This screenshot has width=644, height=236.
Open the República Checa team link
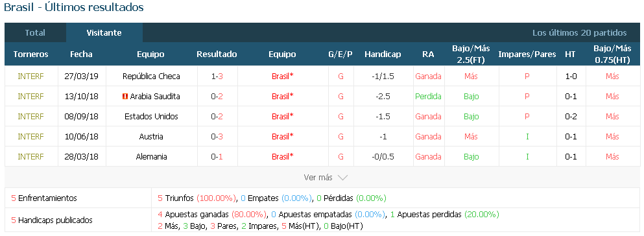[x=151, y=77]
